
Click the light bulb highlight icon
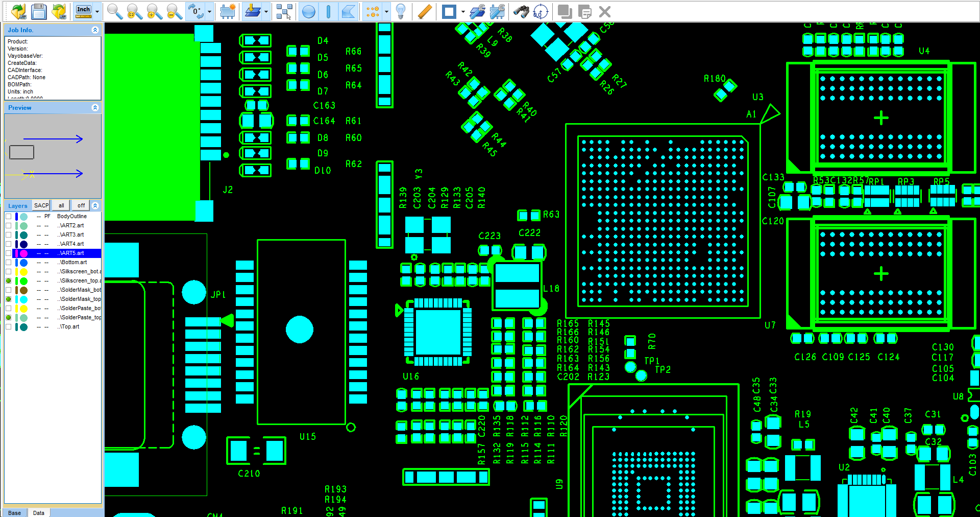(x=401, y=11)
